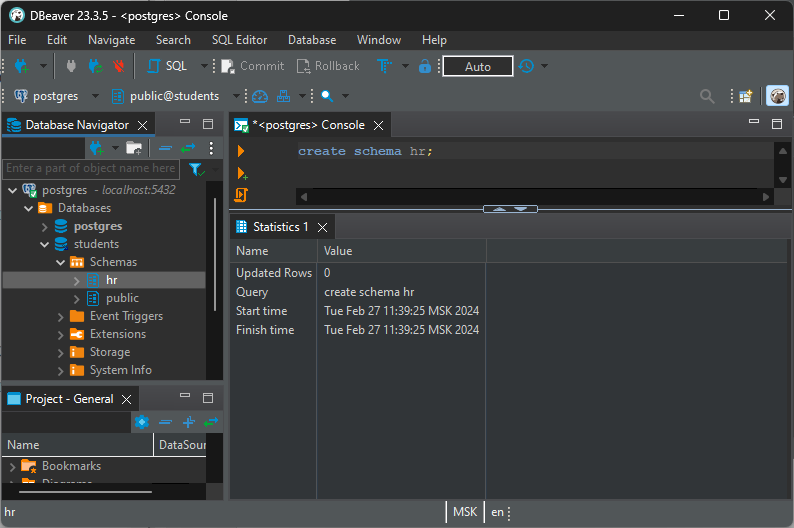Expand the Bookmarks project folder
This screenshot has width=794, height=528.
(x=13, y=467)
